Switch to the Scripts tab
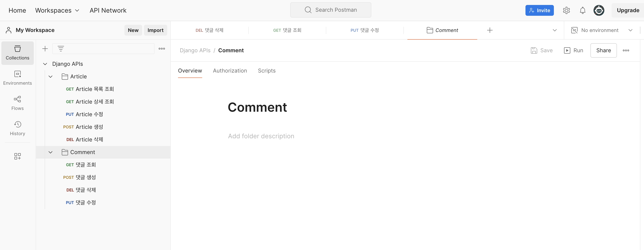Screen dimensions: 644x250 pyautogui.click(x=267, y=71)
